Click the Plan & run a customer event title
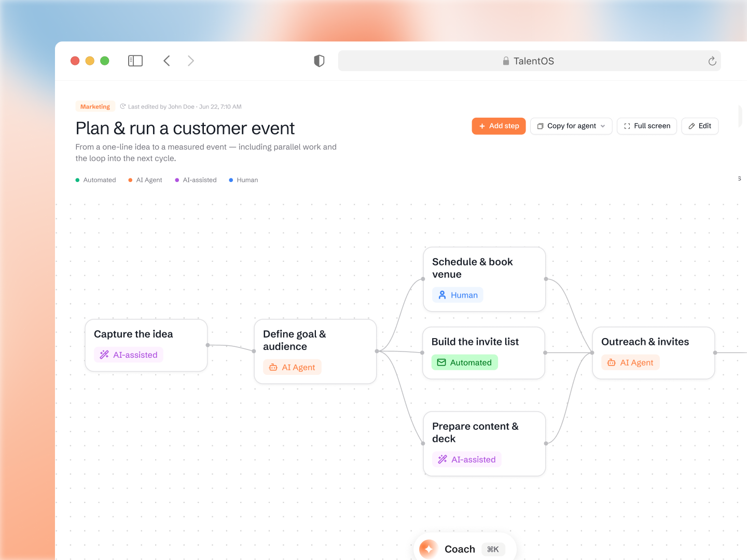The height and width of the screenshot is (560, 747). 185,128
